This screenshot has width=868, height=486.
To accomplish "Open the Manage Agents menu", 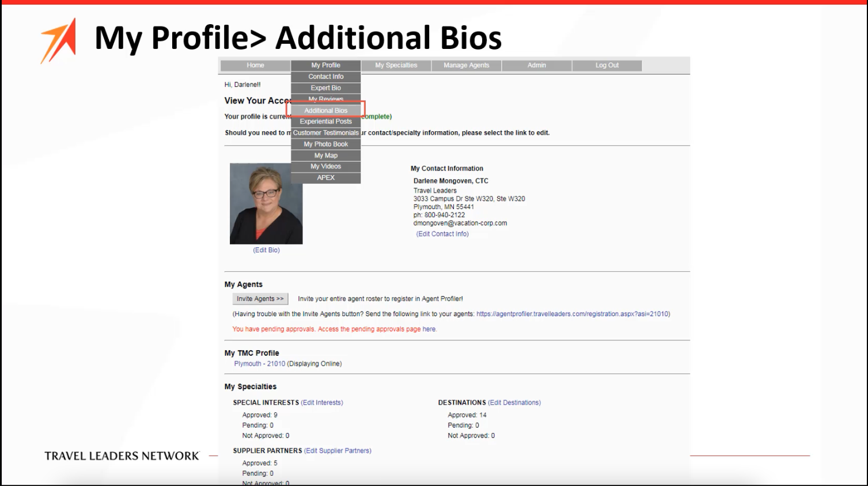I will click(x=467, y=66).
